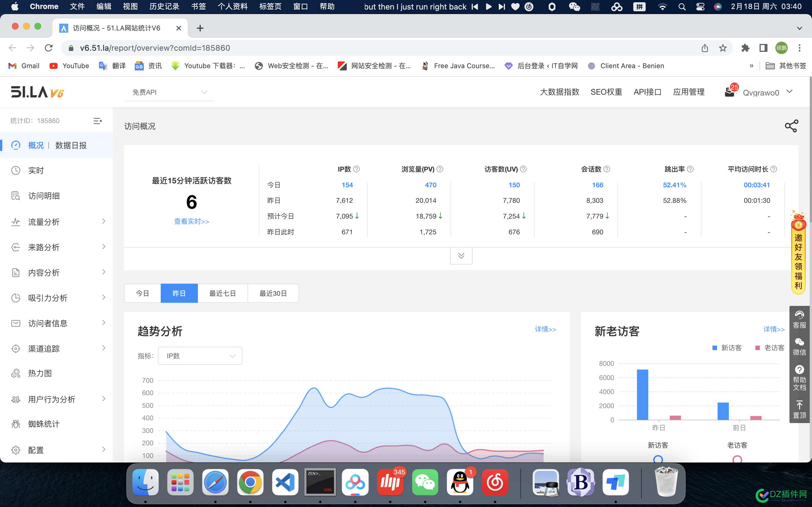Switch to 今日 (Today) tab
Screen dimensions: 812x507
[x=143, y=293]
